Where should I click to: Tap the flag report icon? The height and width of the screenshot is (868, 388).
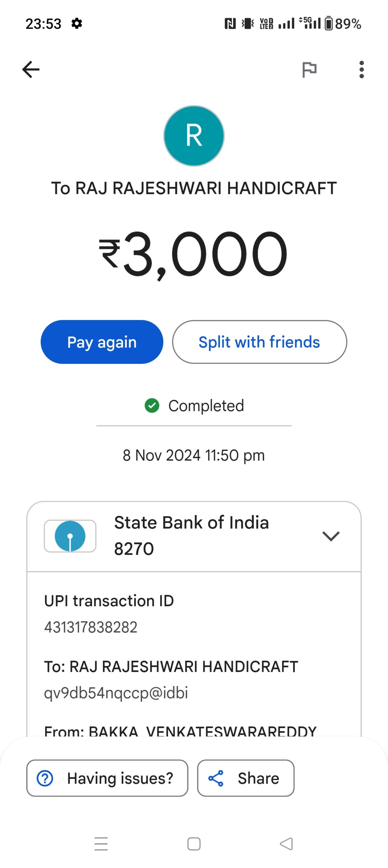click(309, 70)
